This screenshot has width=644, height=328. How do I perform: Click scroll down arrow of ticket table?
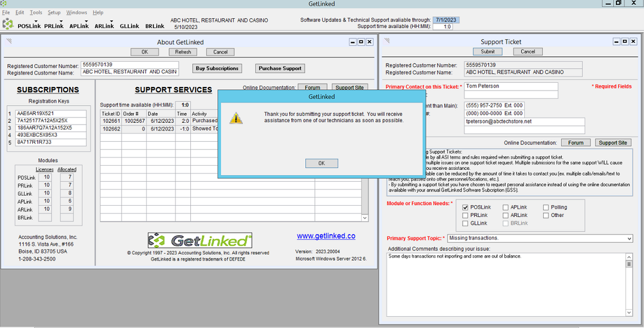point(365,218)
